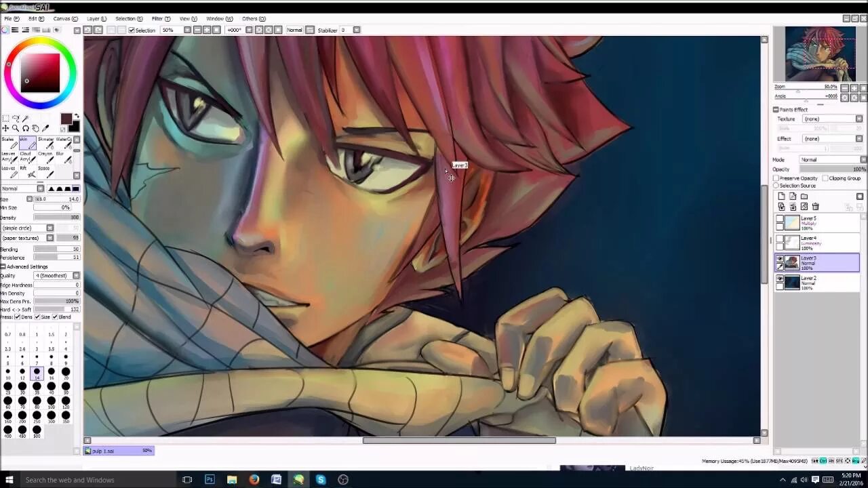
Task: Select the Selection Source option
Action: coord(776,186)
